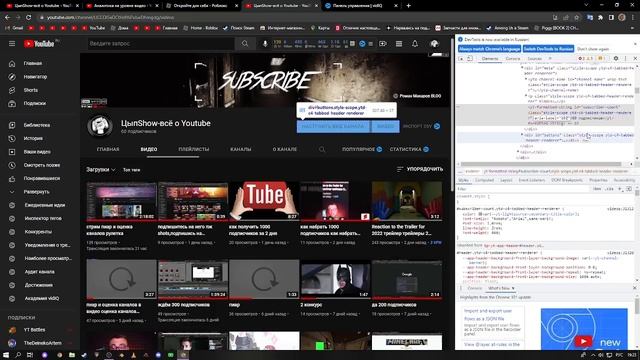The height and width of the screenshot is (360, 640).
Task: Click the YouTube logo
Action: (x=39, y=44)
